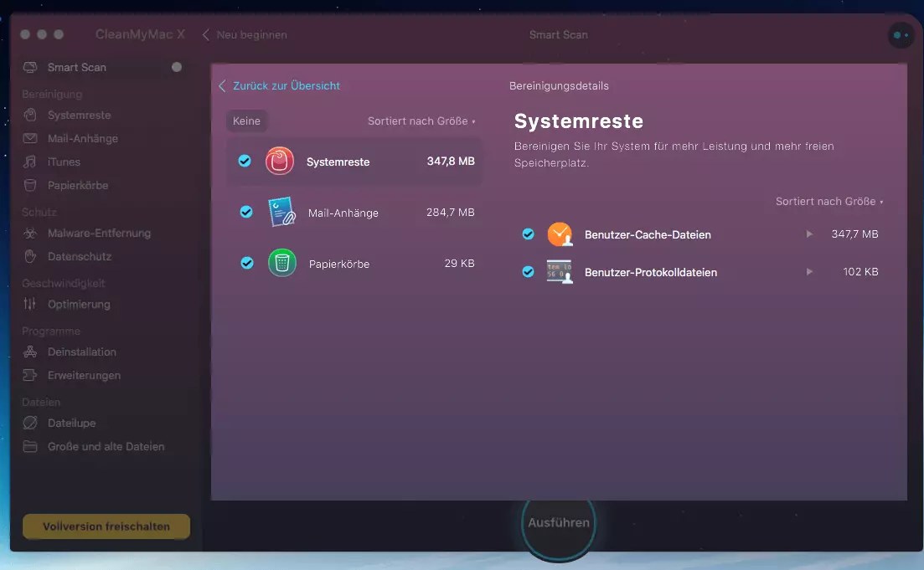Click the Optimierung sliders icon
The image size is (924, 570).
pos(30,304)
